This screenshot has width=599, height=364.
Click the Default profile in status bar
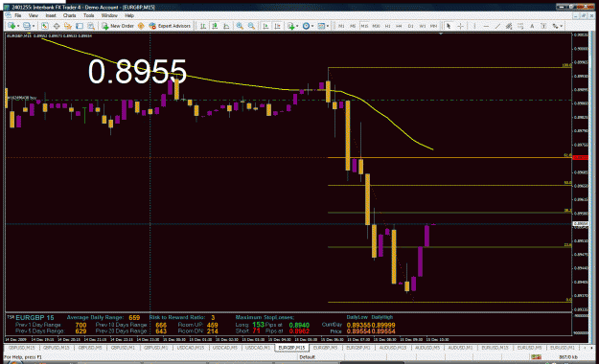pos(307,357)
